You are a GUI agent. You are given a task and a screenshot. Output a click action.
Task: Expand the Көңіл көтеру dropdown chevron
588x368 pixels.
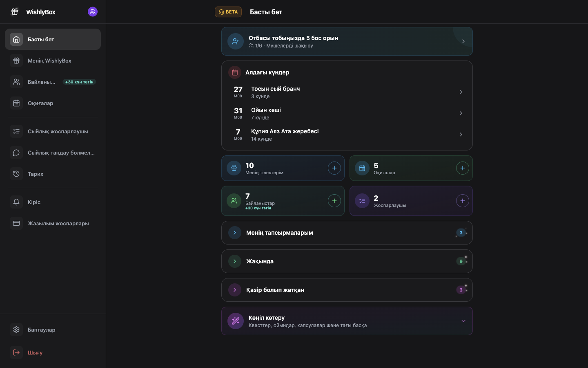463,321
